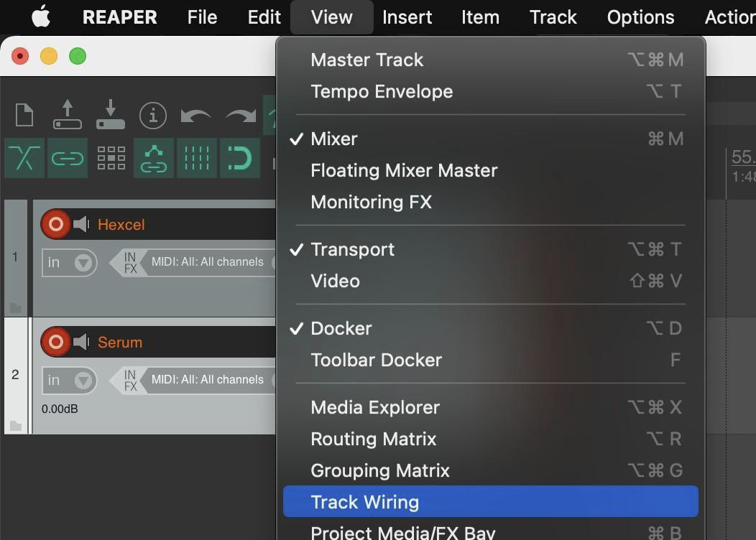756x540 pixels.
Task: Click the Open Project toolbar icon
Action: click(67, 115)
